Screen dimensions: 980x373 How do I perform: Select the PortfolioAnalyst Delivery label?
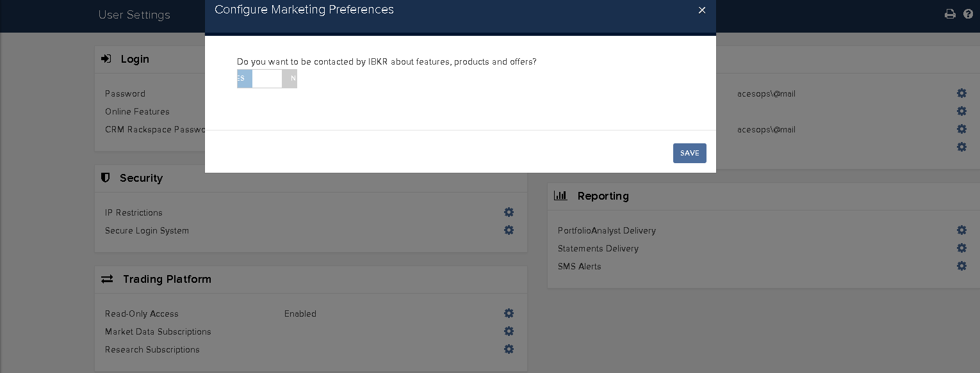pos(607,231)
